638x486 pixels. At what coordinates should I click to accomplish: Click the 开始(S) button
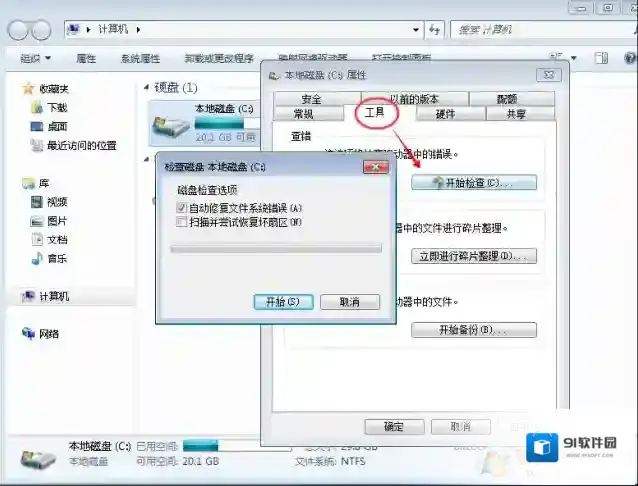283,301
